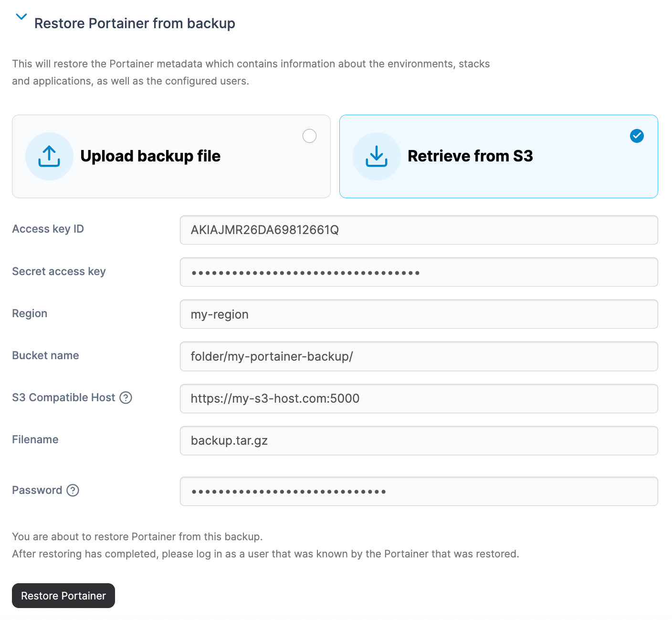Click help icon next to S3 Compatible Host
Viewport: 672px width, 620px height.
click(126, 397)
